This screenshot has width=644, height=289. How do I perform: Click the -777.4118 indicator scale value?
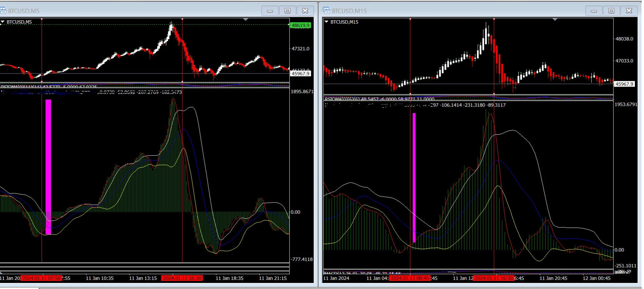(302, 259)
